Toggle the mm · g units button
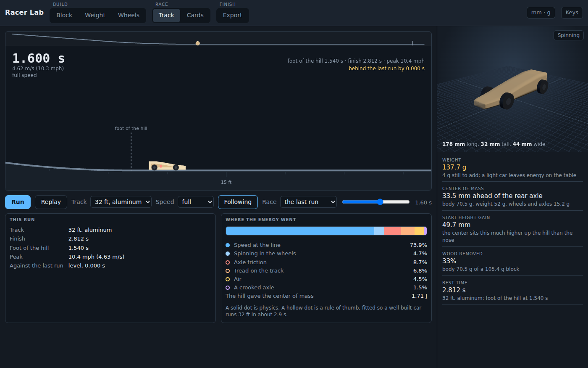 (541, 13)
